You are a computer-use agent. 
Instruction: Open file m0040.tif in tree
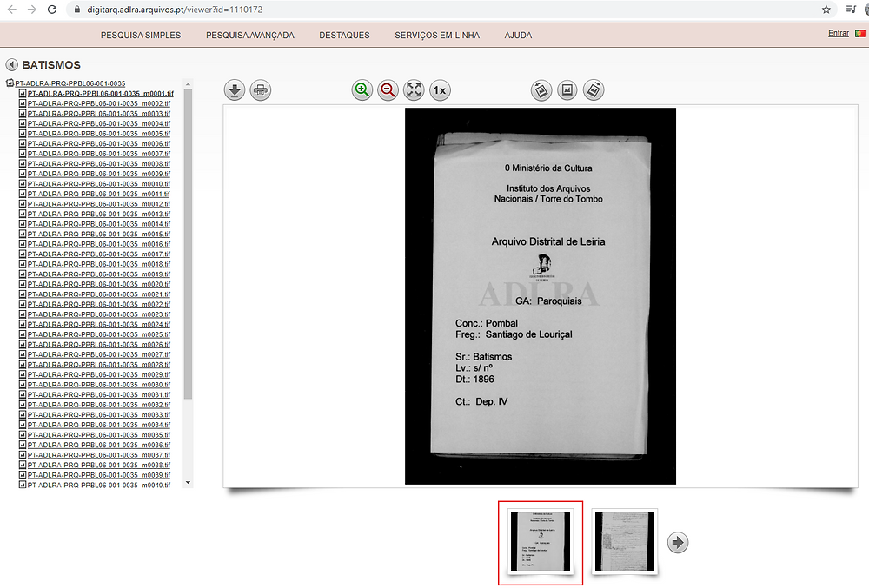[x=99, y=485]
